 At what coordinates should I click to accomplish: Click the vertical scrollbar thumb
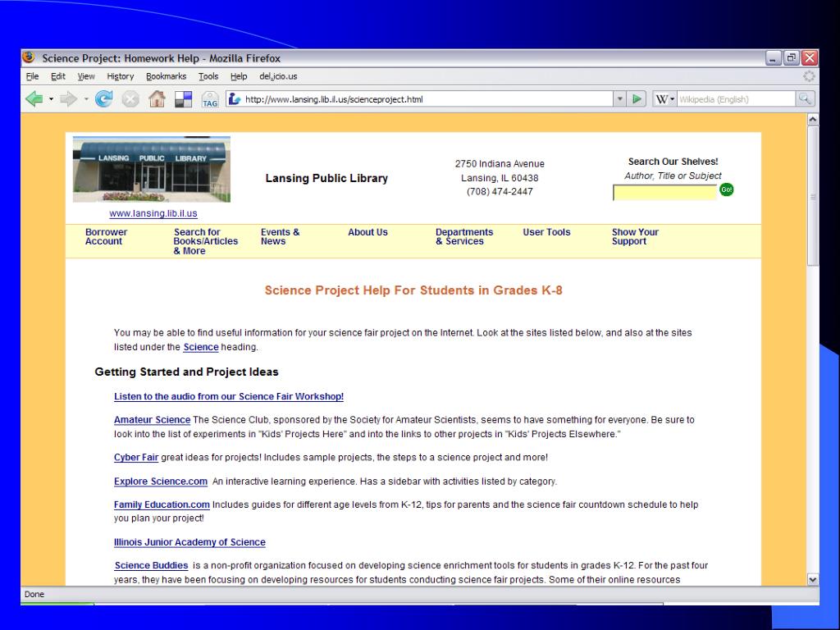[x=813, y=195]
